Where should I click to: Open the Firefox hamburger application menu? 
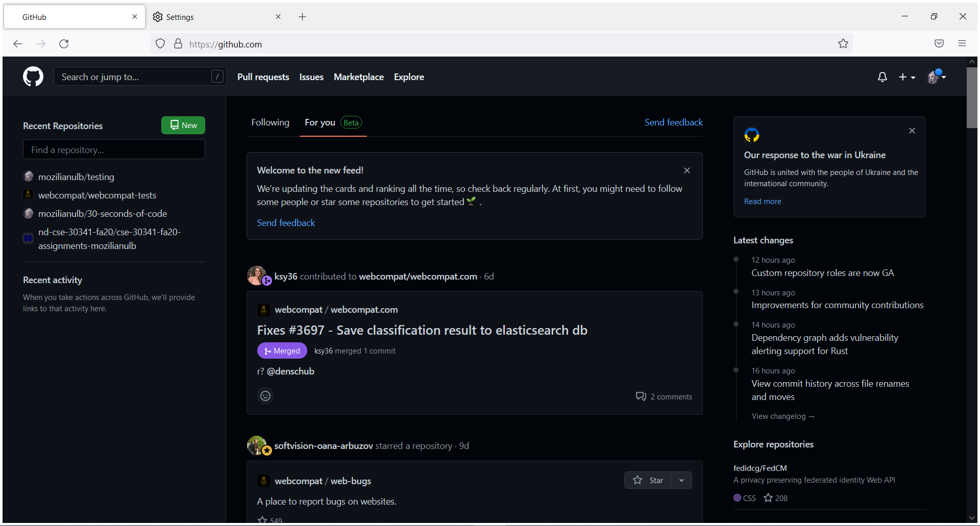tap(962, 44)
